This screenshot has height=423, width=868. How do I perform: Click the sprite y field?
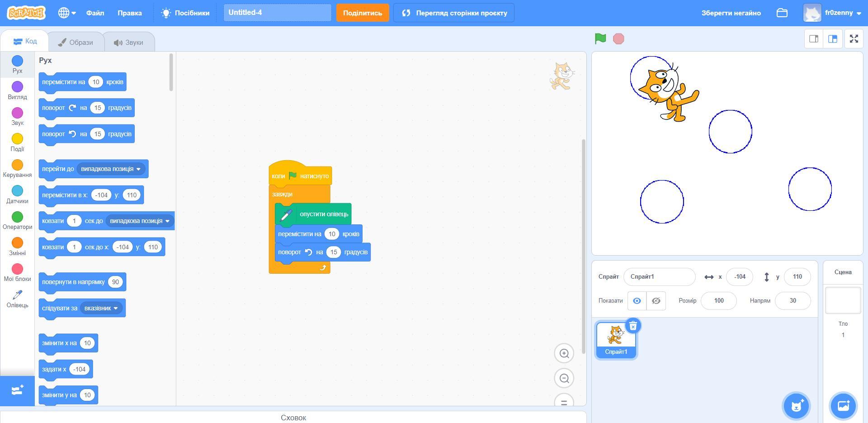click(x=797, y=277)
